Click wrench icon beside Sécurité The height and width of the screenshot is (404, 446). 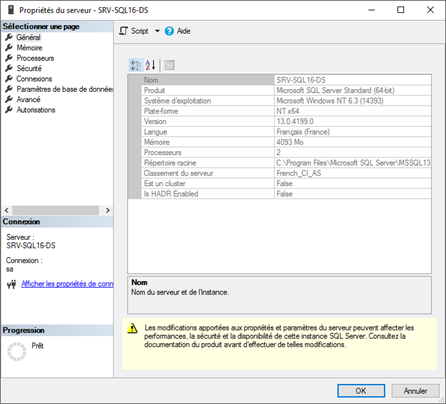pyautogui.click(x=9, y=68)
